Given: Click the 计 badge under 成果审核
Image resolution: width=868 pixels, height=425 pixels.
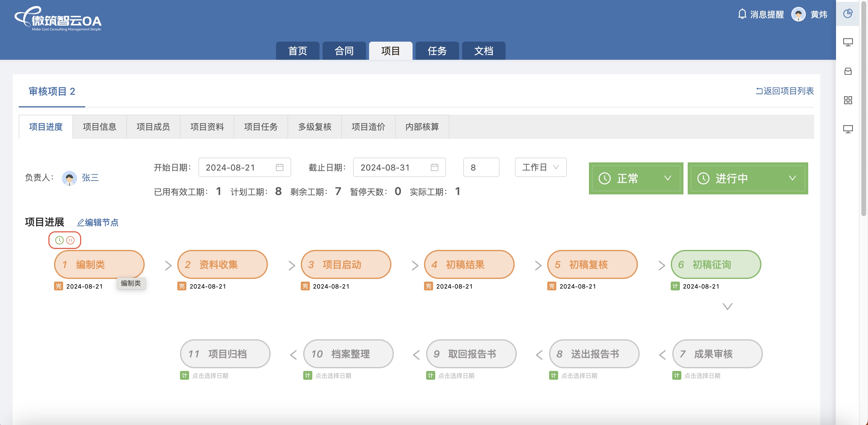Looking at the screenshot, I should 677,375.
